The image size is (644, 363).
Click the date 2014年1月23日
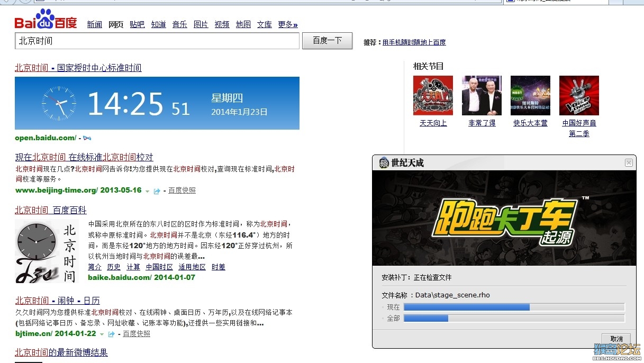pyautogui.click(x=239, y=112)
